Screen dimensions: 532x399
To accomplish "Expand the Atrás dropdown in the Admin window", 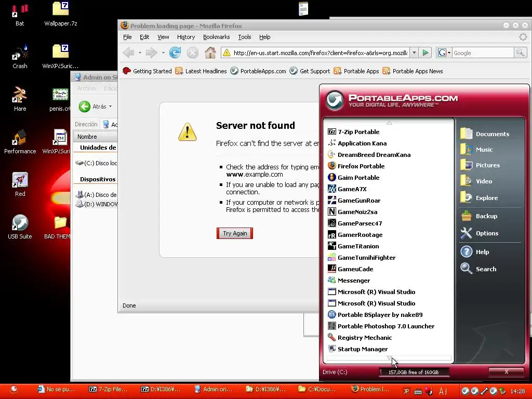I will 110,107.
